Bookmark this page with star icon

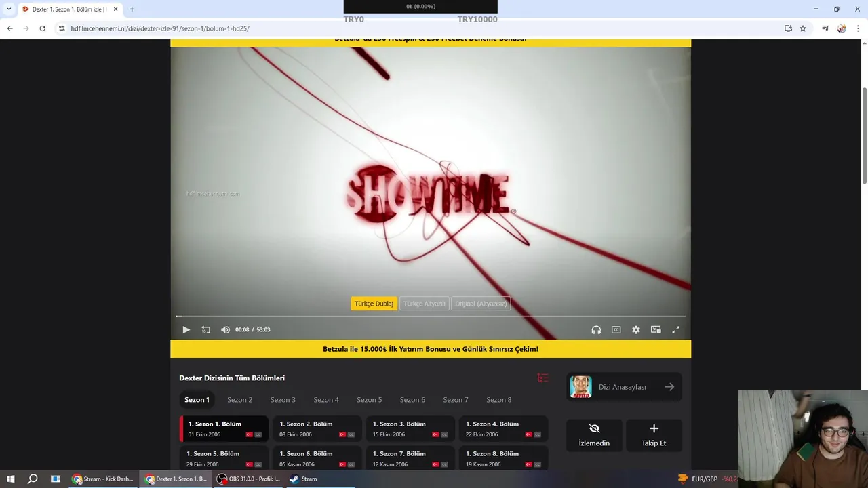click(x=803, y=28)
